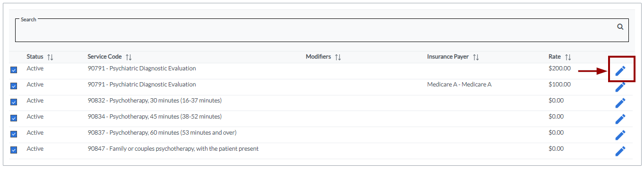Open pencil editor for 90832 Psychotherapy
Image resolution: width=644 pixels, height=171 pixels.
620,103
